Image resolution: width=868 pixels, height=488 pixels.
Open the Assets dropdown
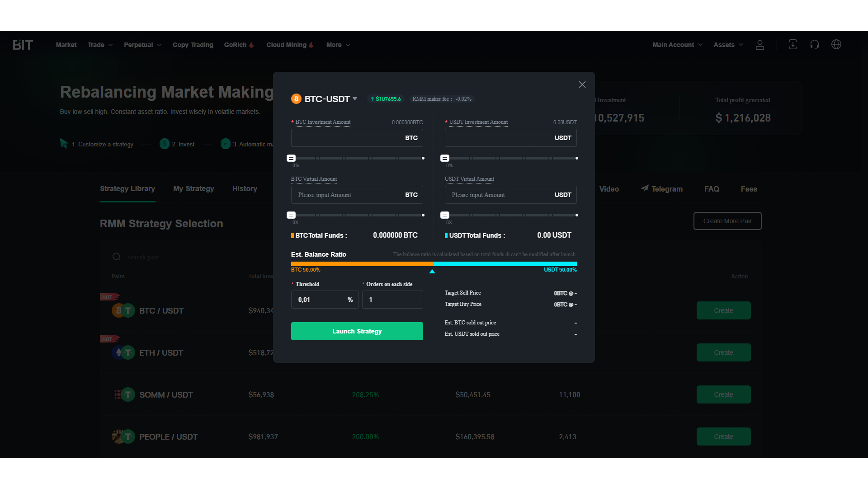tap(728, 45)
